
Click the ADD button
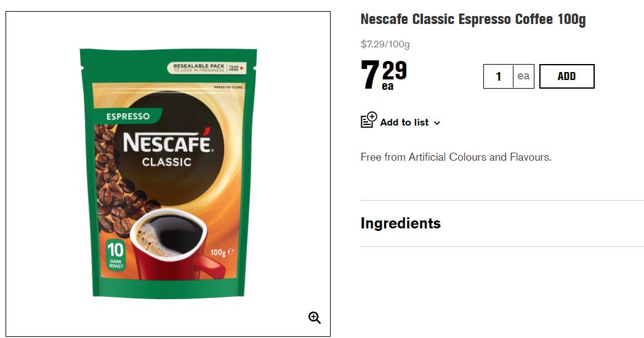click(x=567, y=76)
